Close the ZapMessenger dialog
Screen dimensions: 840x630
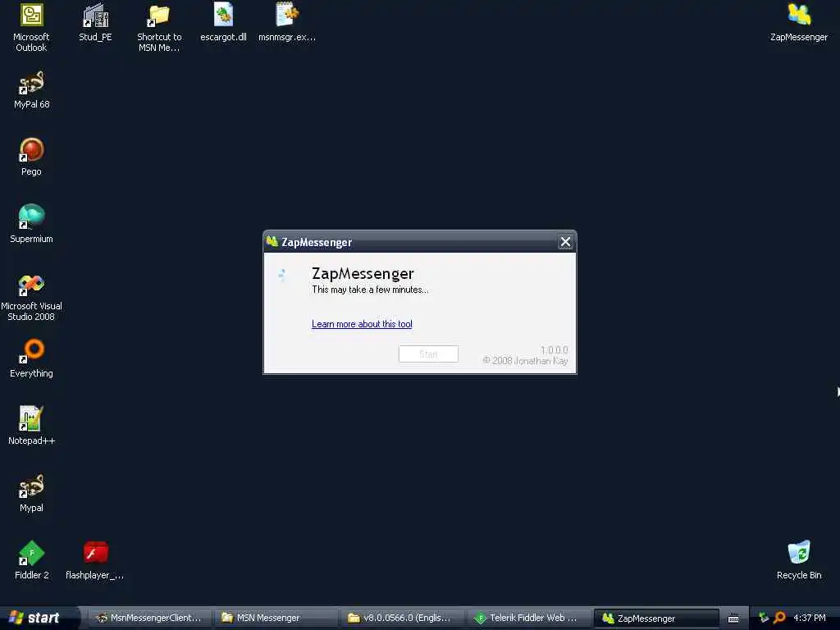[565, 242]
